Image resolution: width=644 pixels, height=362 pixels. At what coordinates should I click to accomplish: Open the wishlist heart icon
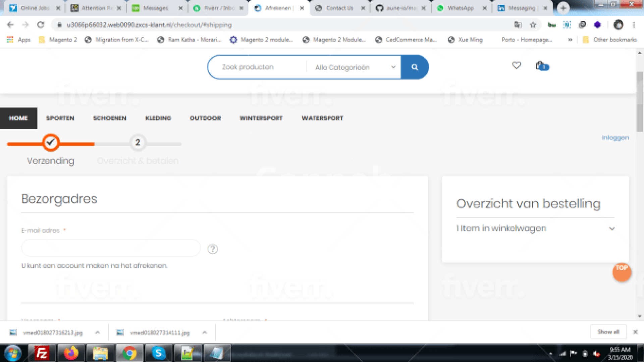coord(517,65)
